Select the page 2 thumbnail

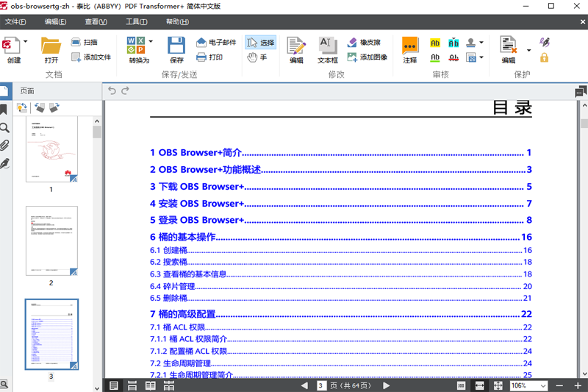[51, 240]
